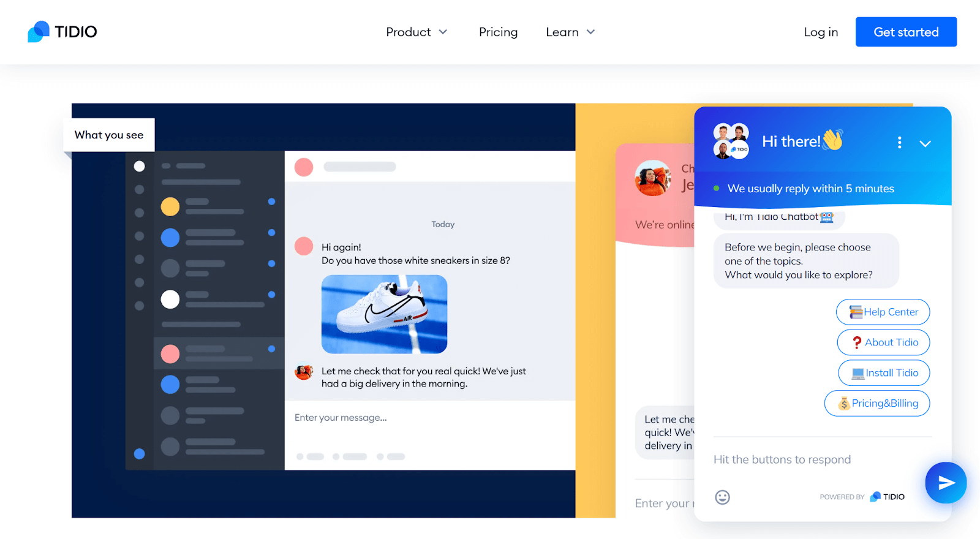The image size is (980, 539).
Task: Choose the Install Tidio topic
Action: point(884,372)
